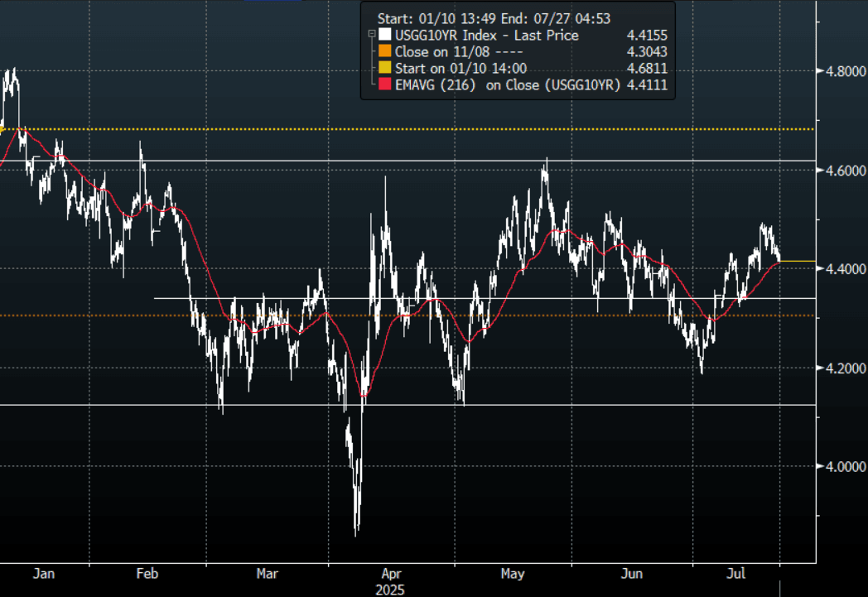868x597 pixels.
Task: Click the 4.0000 y-axis label
Action: point(837,467)
